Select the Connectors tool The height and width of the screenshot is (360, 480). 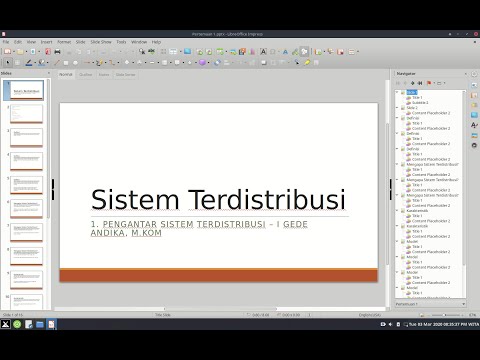[112, 62]
